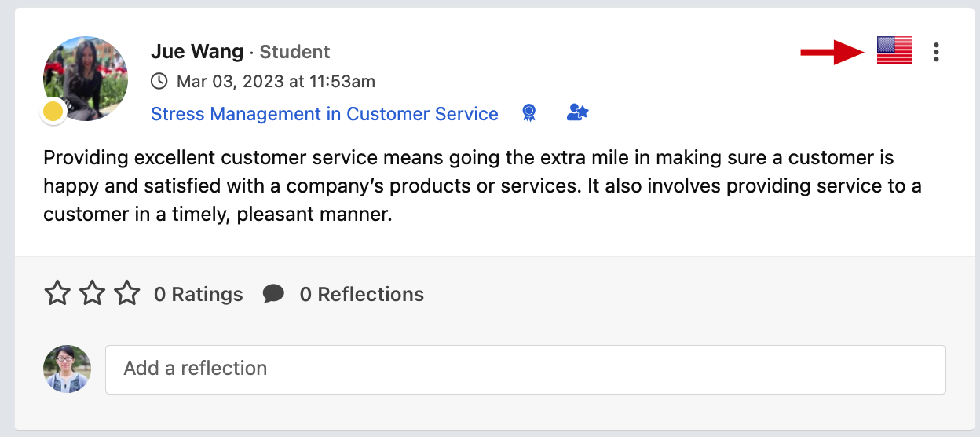Image resolution: width=980 pixels, height=437 pixels.
Task: Click the Add a reflection field
Action: (x=525, y=369)
